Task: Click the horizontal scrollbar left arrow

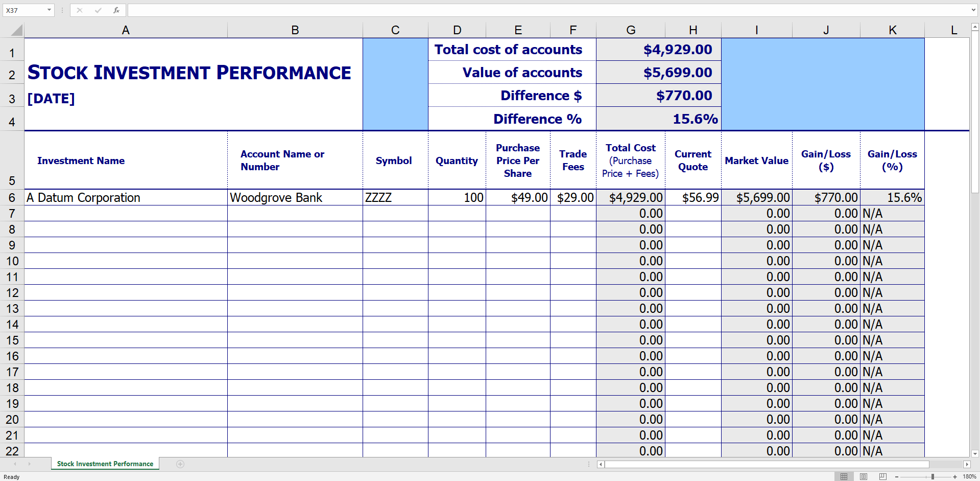Action: coord(601,464)
